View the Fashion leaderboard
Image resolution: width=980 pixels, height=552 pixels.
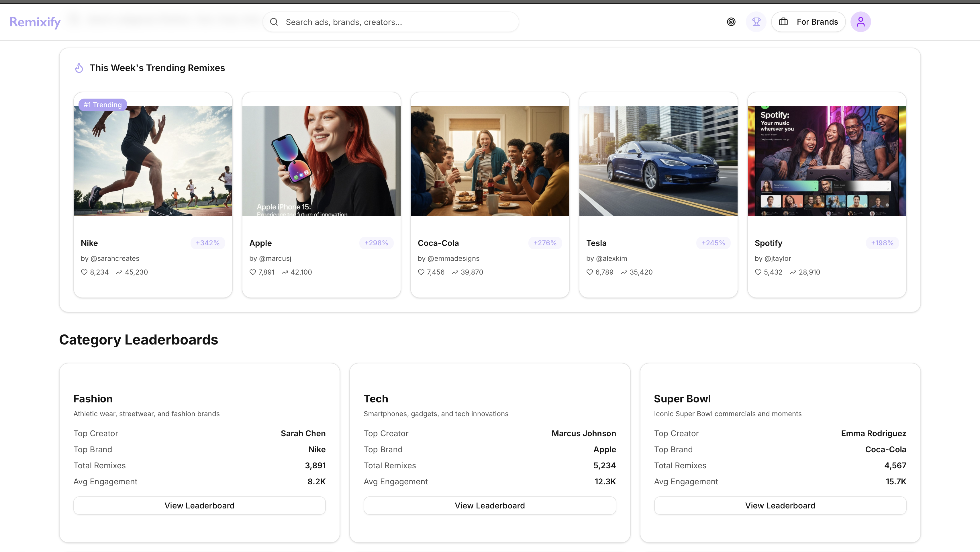tap(199, 506)
